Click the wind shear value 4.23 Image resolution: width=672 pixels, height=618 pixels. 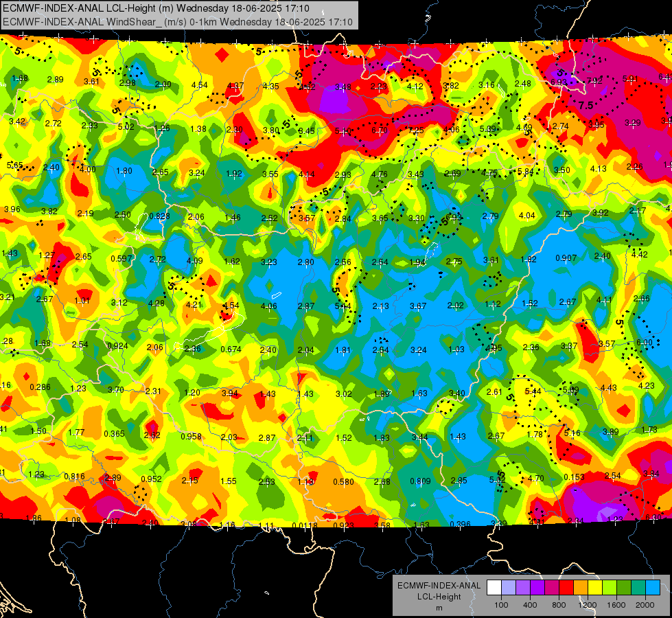coord(647,385)
